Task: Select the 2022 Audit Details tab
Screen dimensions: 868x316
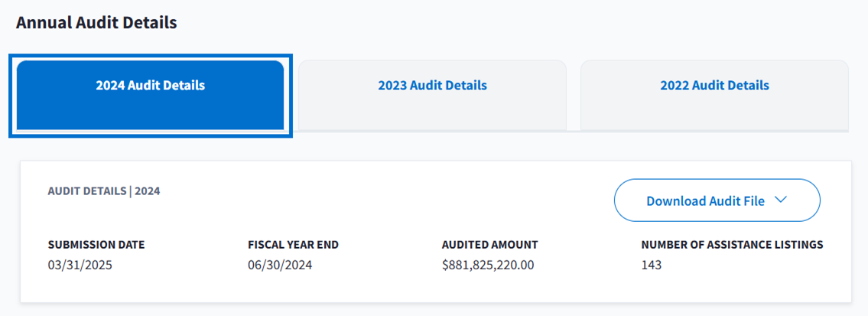Action: pyautogui.click(x=714, y=86)
